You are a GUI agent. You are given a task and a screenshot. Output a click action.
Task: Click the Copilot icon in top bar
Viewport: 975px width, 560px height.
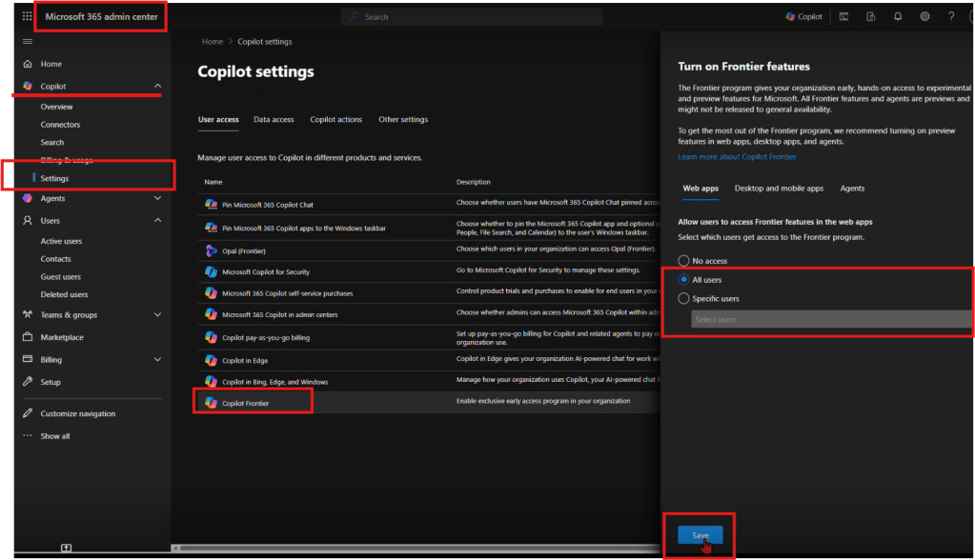(803, 16)
